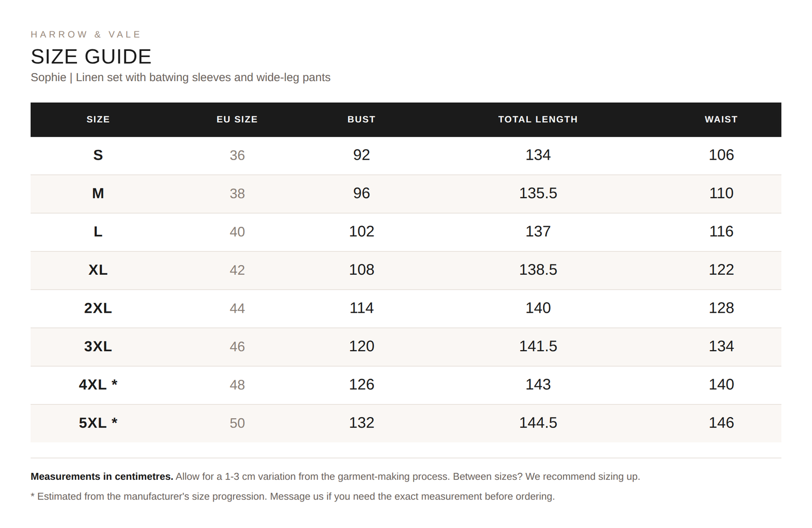Click the Sophie linen set product subtitle
Image resolution: width=812 pixels, height=528 pixels.
point(180,77)
